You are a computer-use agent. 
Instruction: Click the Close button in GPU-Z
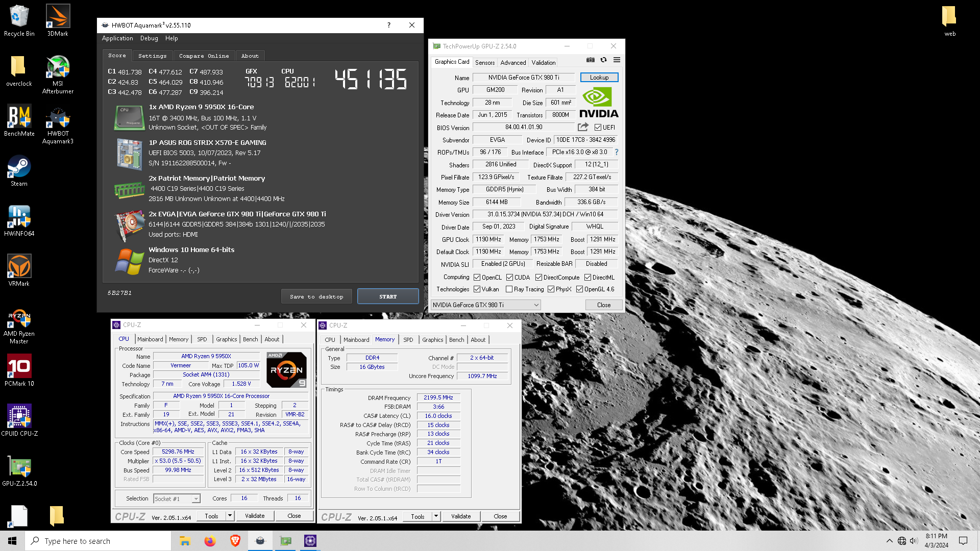[604, 305]
